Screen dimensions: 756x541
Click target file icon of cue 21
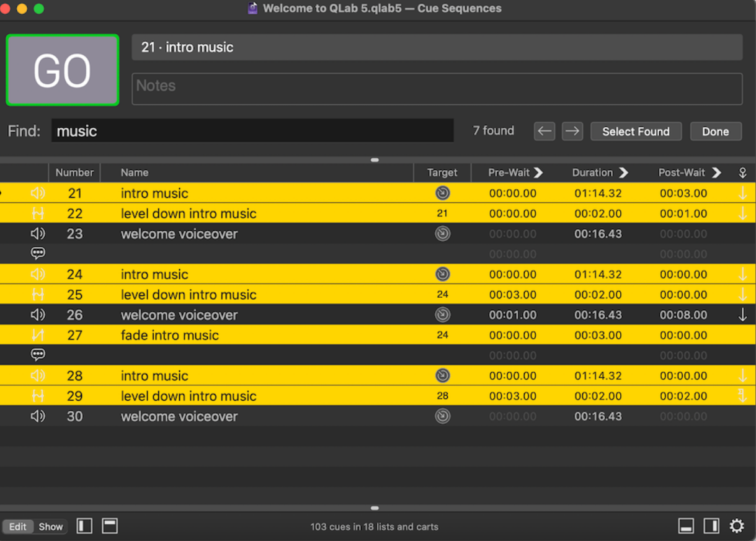tap(442, 193)
